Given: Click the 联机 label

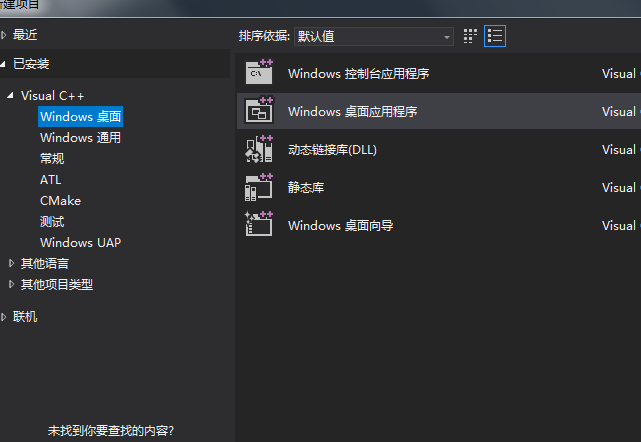Looking at the screenshot, I should point(25,317).
